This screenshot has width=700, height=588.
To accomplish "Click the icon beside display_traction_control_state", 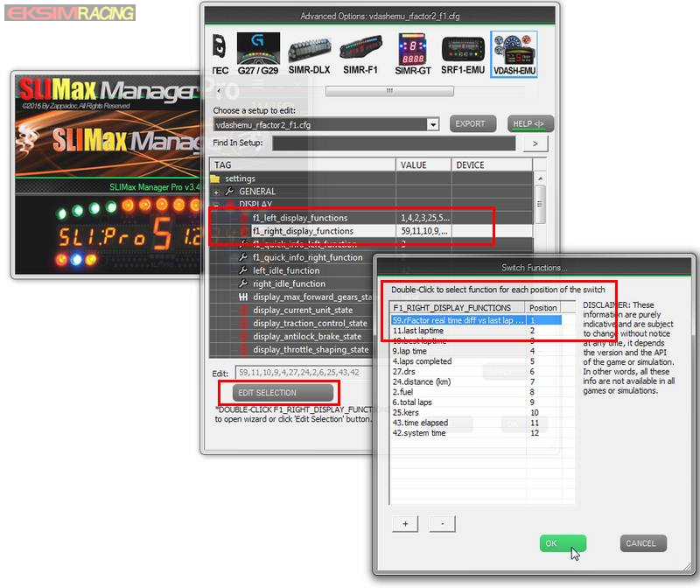I will click(243, 323).
